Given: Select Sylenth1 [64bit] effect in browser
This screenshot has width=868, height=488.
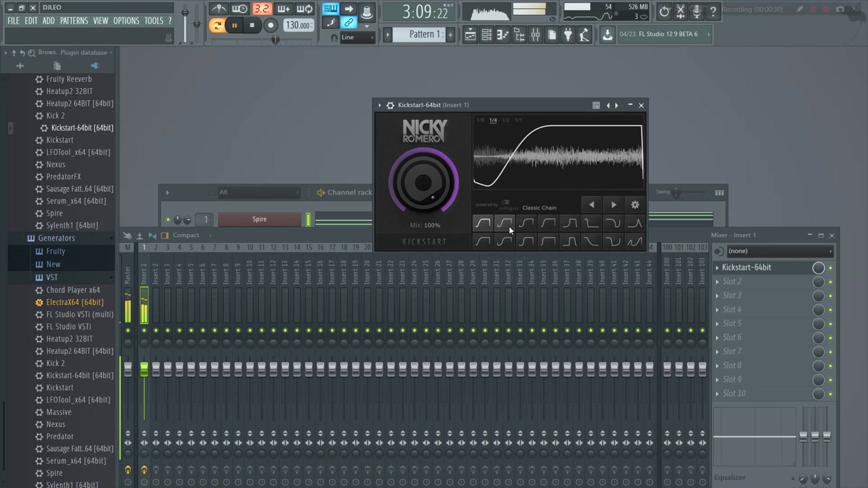Looking at the screenshot, I should pyautogui.click(x=72, y=226).
